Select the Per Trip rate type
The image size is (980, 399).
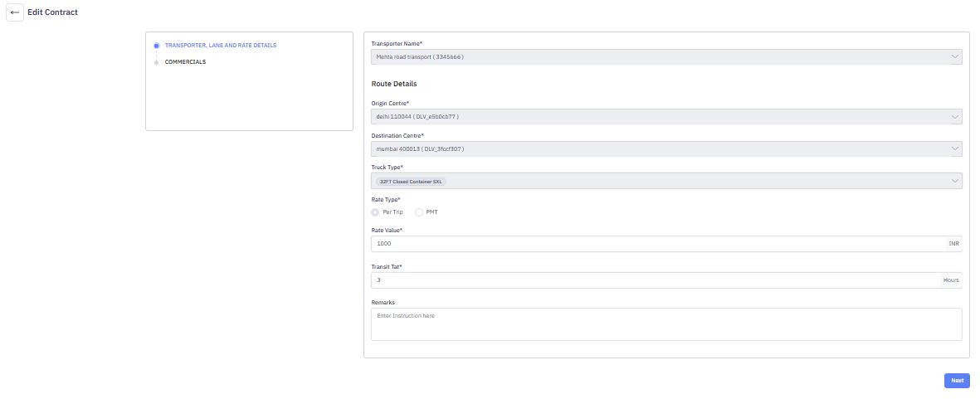[376, 212]
